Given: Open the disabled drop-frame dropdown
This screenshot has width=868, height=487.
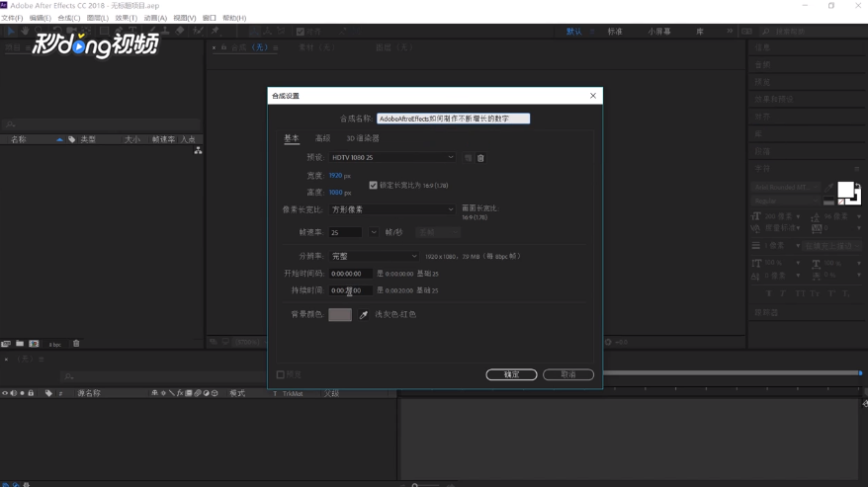Looking at the screenshot, I should (438, 232).
